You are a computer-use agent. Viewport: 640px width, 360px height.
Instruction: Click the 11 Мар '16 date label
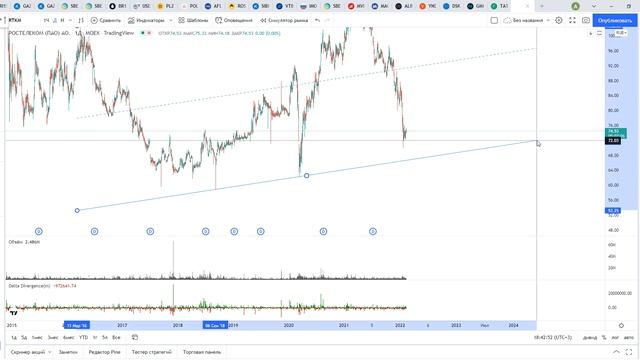[77, 325]
